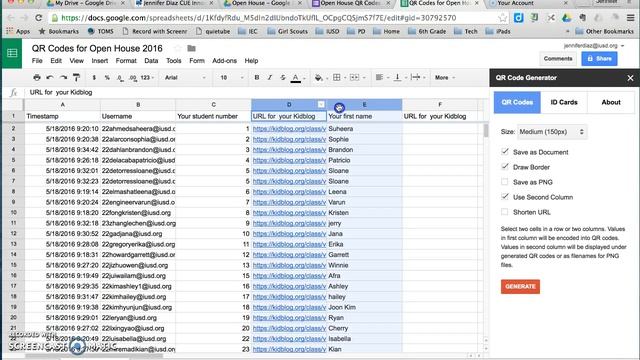640x360 pixels.
Task: Toggle bold formatting
Action: pyautogui.click(x=257, y=77)
